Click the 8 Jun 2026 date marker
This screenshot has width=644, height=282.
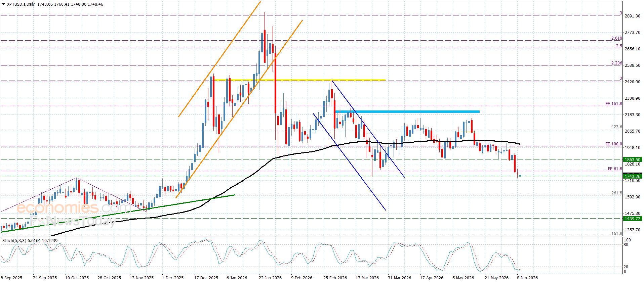[527, 278]
